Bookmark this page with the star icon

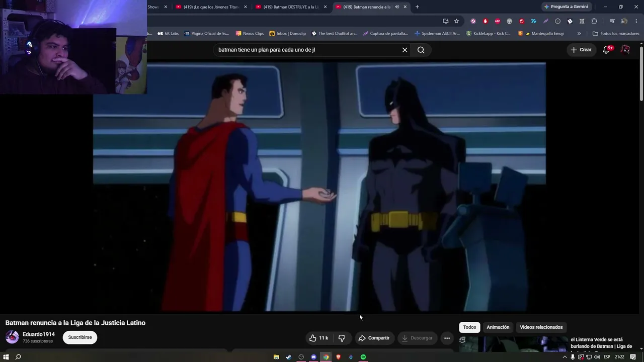[x=456, y=21]
